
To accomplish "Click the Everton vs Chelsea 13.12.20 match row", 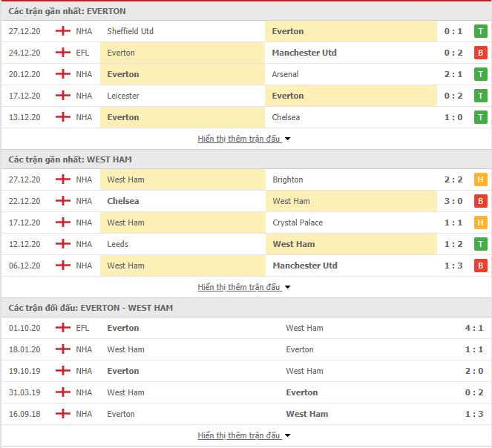I will coord(246,117).
